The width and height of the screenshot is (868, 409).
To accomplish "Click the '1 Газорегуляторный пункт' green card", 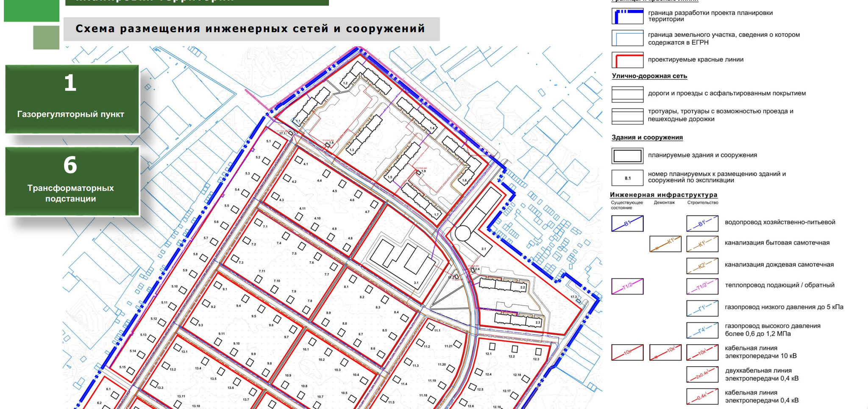I will click(x=72, y=99).
